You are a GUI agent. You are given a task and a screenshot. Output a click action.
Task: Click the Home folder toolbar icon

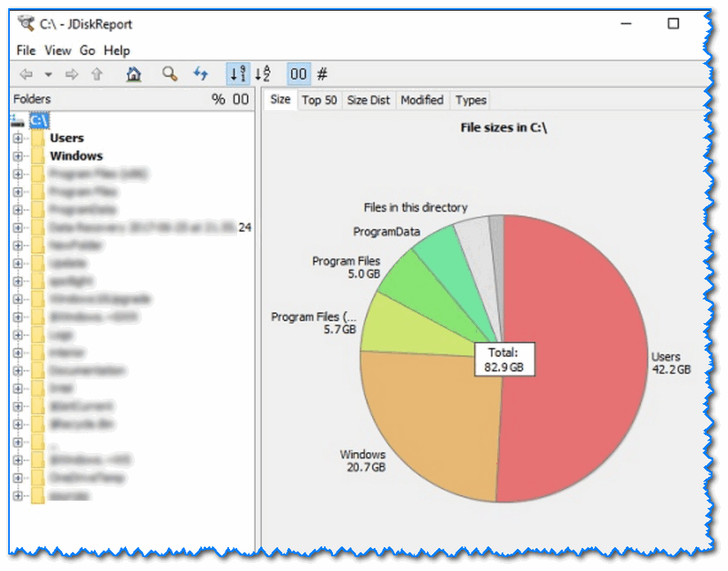pyautogui.click(x=133, y=75)
